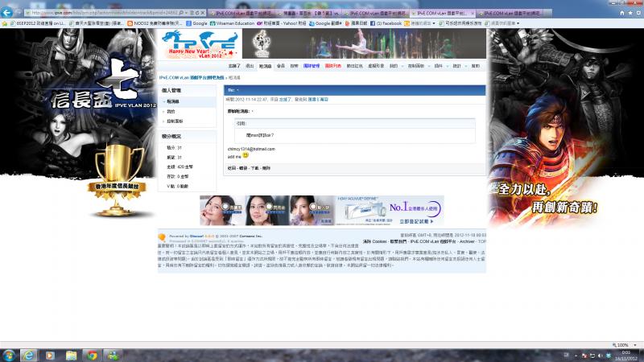Click the email chimcy1314@hotmail.com text
This screenshot has height=362, width=644.
click(251, 149)
